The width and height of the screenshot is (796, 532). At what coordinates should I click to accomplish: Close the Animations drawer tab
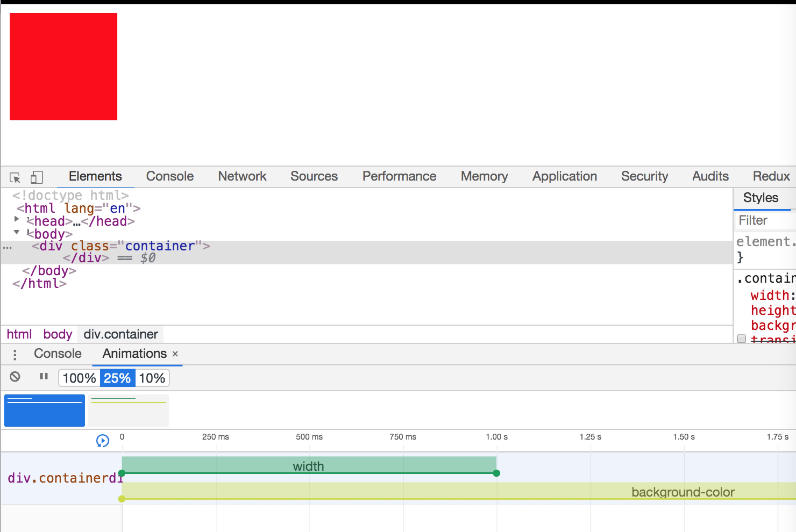click(175, 354)
